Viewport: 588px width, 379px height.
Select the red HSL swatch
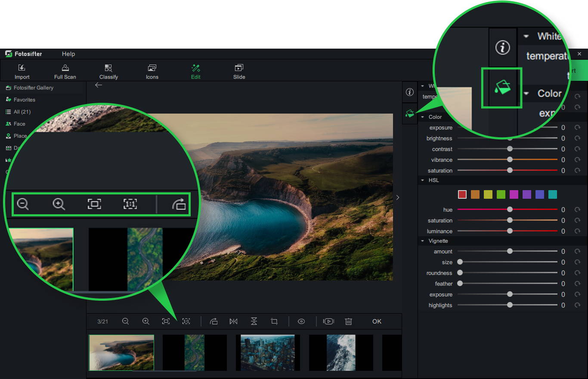[x=462, y=194]
